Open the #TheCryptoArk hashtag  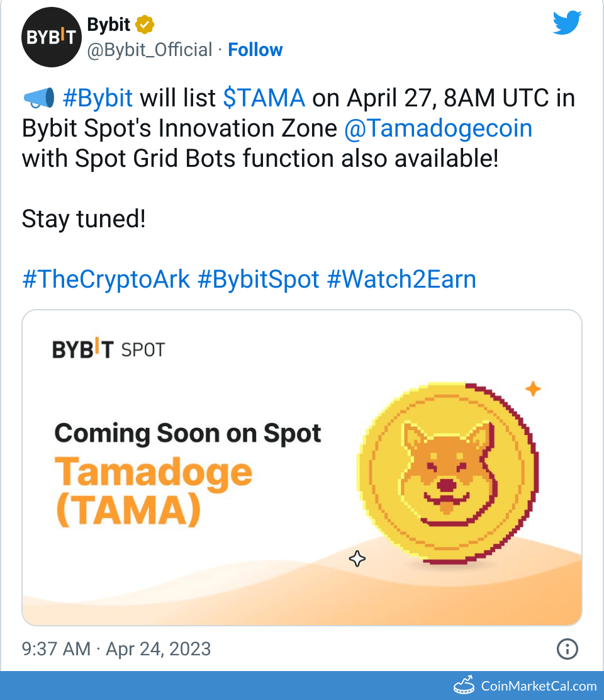click(106, 279)
